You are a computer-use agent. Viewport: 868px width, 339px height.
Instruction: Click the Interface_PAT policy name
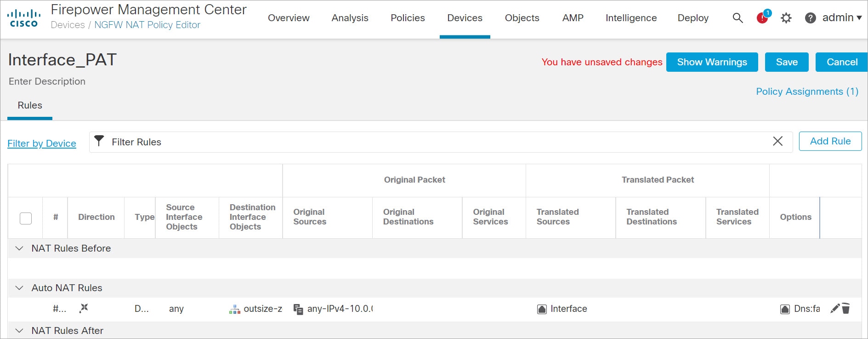(x=62, y=60)
